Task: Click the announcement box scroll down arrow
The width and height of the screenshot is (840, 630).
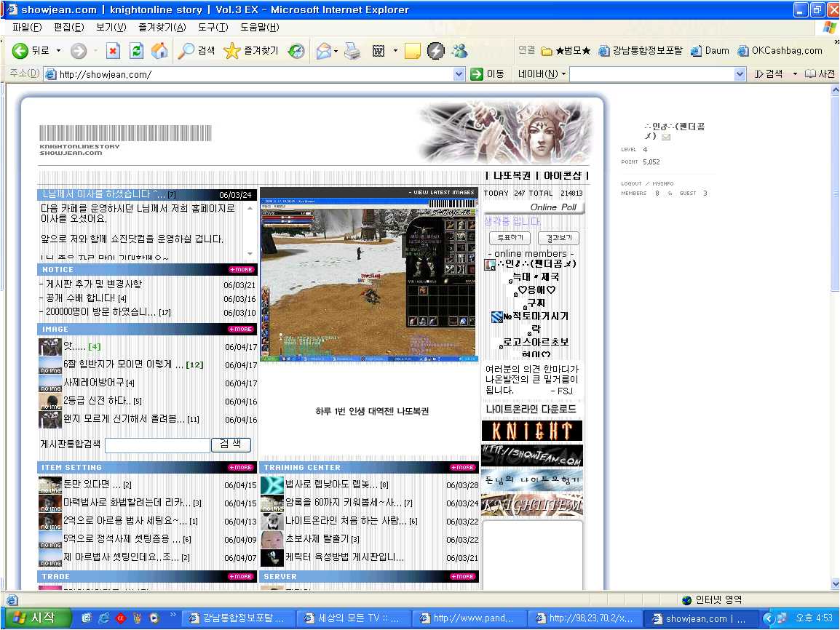Action: coord(250,254)
